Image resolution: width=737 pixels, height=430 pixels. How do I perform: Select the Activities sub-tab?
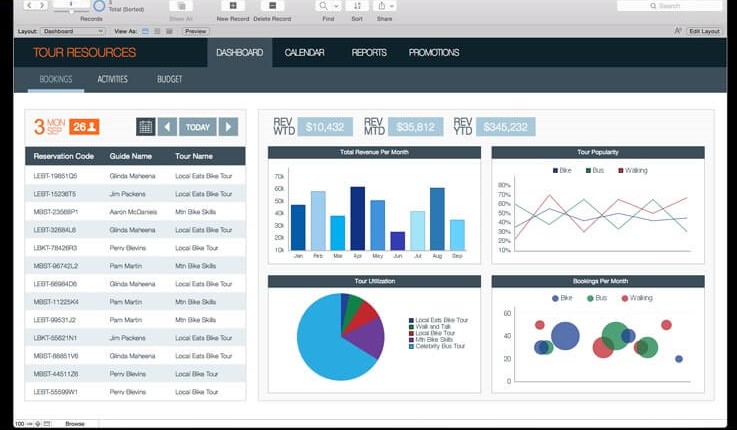(x=112, y=79)
